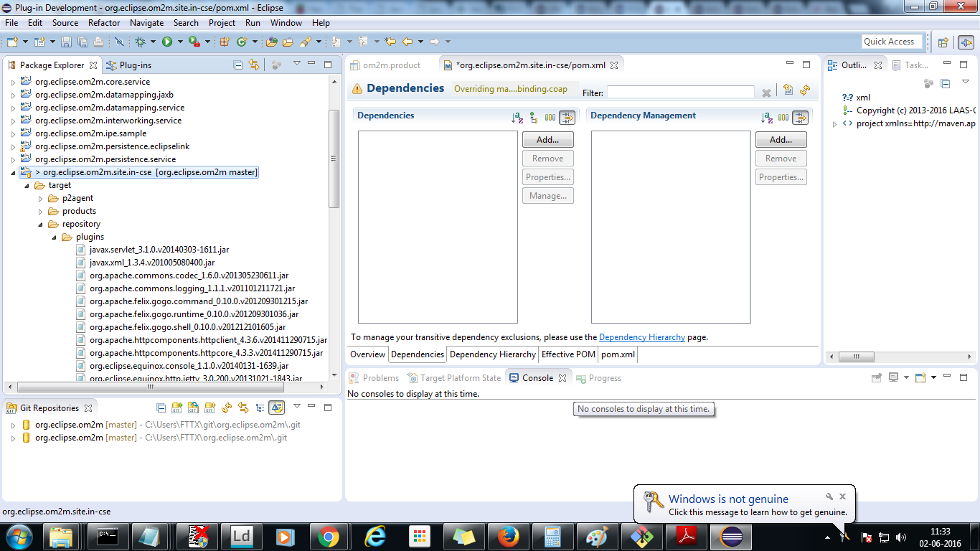Click Add button in Dependency Management
The image size is (980, 551).
[781, 140]
